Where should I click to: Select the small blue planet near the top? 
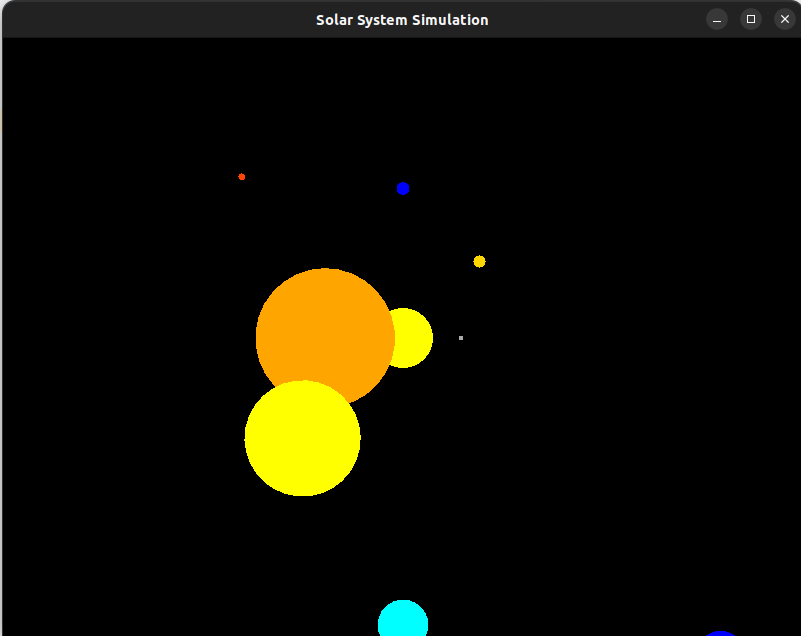[x=403, y=189]
